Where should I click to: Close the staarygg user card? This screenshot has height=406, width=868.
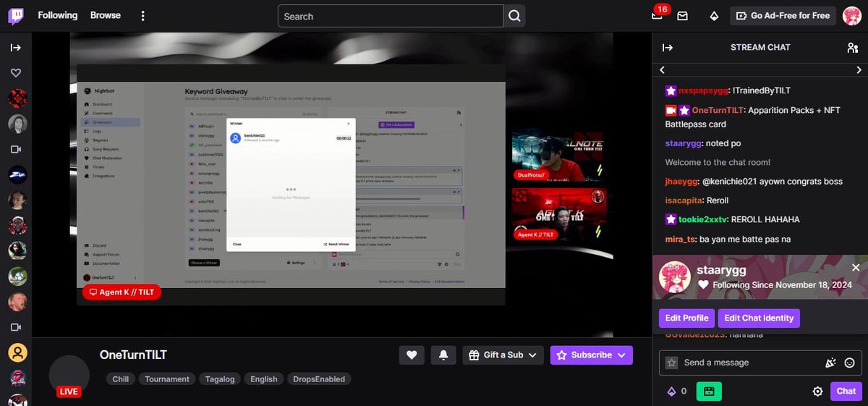[856, 268]
